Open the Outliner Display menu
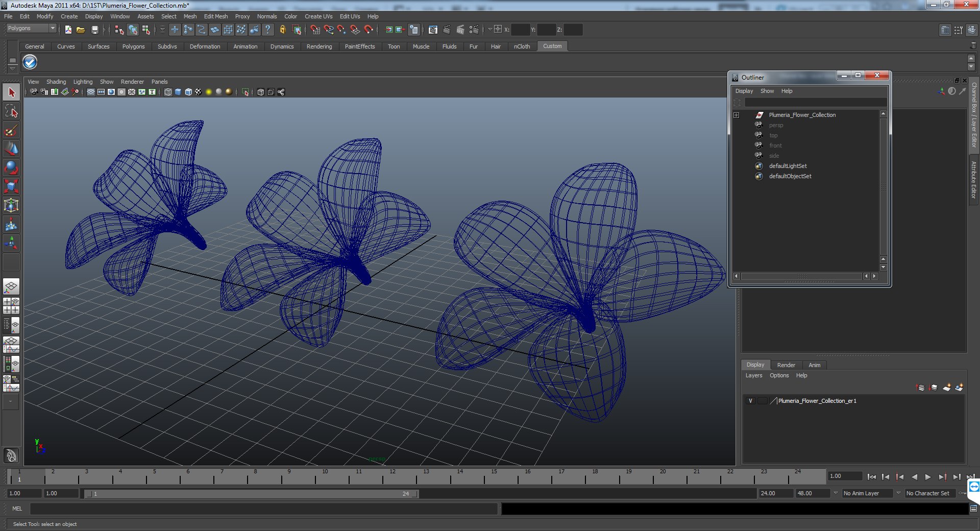The image size is (980, 531). coord(744,91)
